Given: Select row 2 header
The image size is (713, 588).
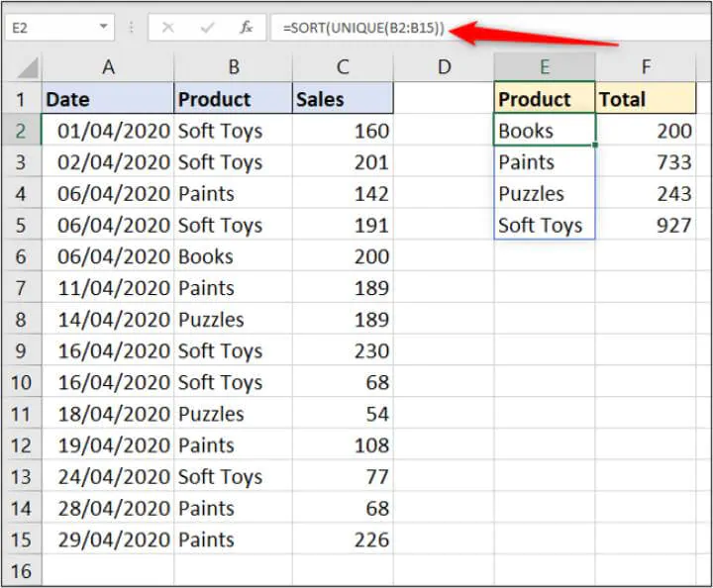Looking at the screenshot, I should [x=21, y=130].
